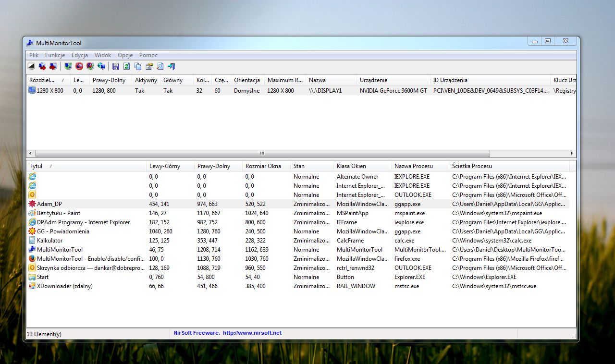Open the Funkcje menu

click(x=55, y=55)
